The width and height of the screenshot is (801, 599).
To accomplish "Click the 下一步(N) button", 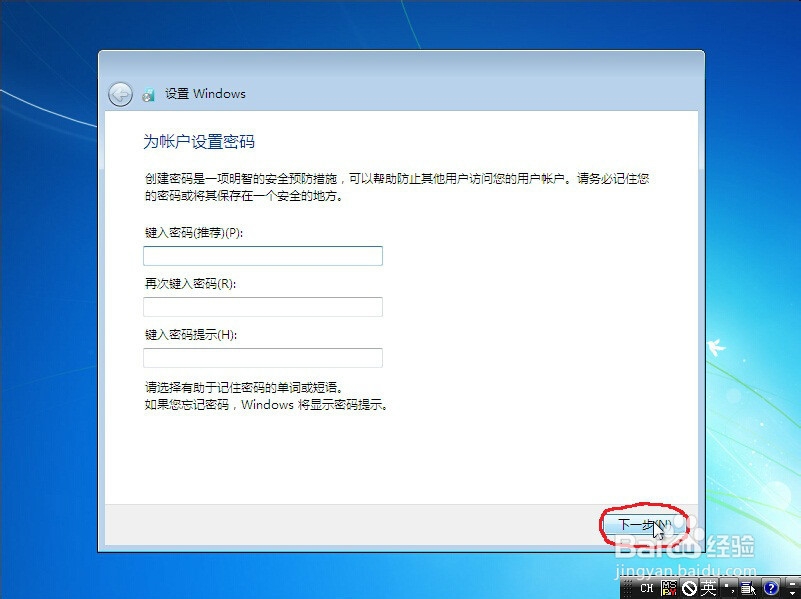I will click(x=644, y=524).
